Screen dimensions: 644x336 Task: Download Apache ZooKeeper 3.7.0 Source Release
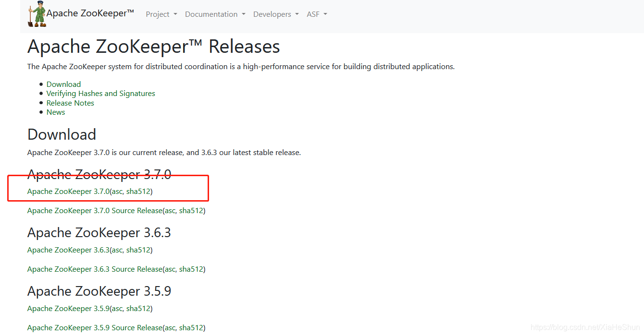tap(95, 211)
